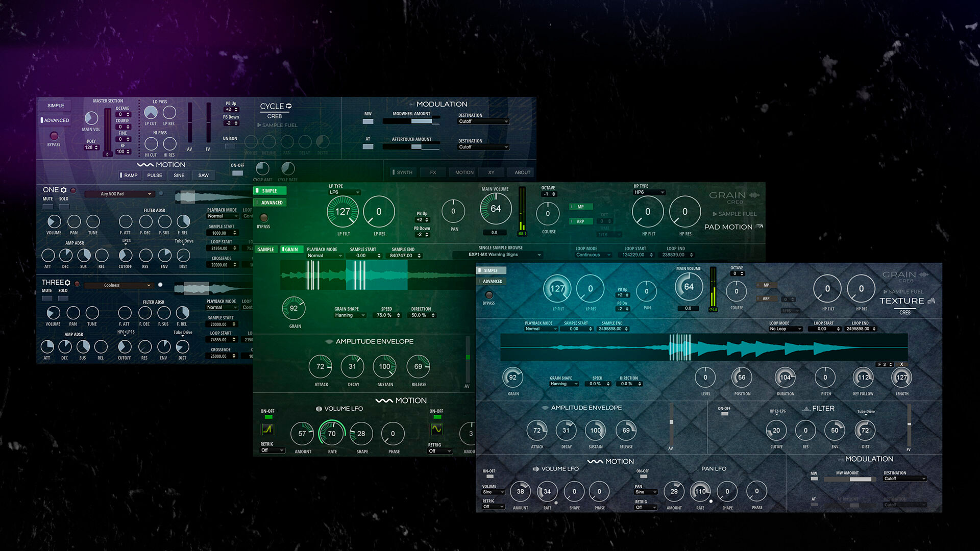Toggle AT switch in Cycle Modulation section
Screen dimensions: 980x551
point(368,146)
